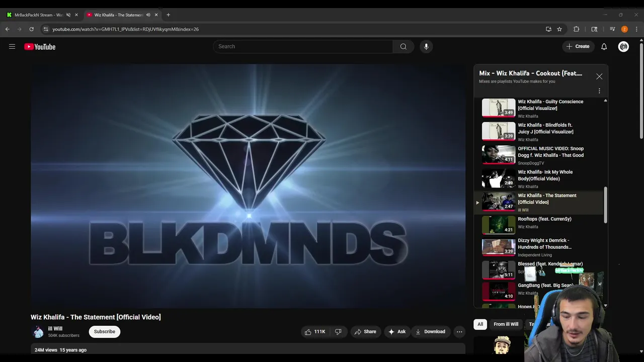Go forward in browser history
Image resolution: width=644 pixels, height=362 pixels.
point(20,29)
